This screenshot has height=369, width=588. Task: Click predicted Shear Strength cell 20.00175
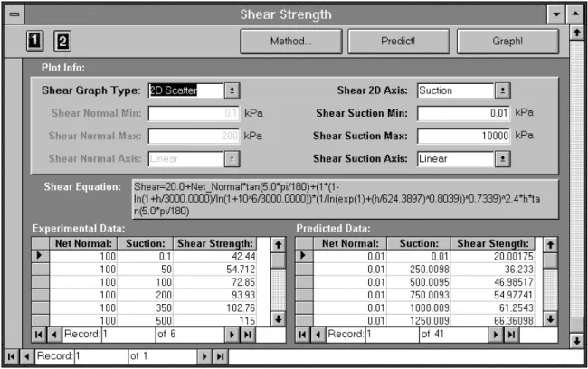click(492, 257)
